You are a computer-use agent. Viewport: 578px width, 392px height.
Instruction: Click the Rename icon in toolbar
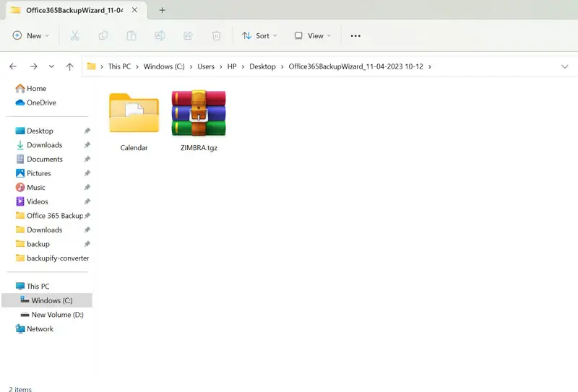pos(160,36)
